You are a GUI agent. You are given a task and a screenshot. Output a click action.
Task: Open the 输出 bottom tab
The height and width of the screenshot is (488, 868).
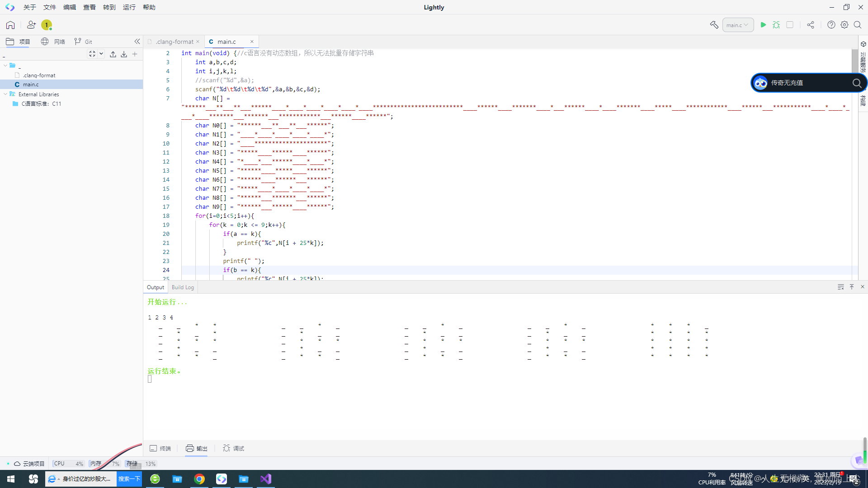click(x=196, y=448)
